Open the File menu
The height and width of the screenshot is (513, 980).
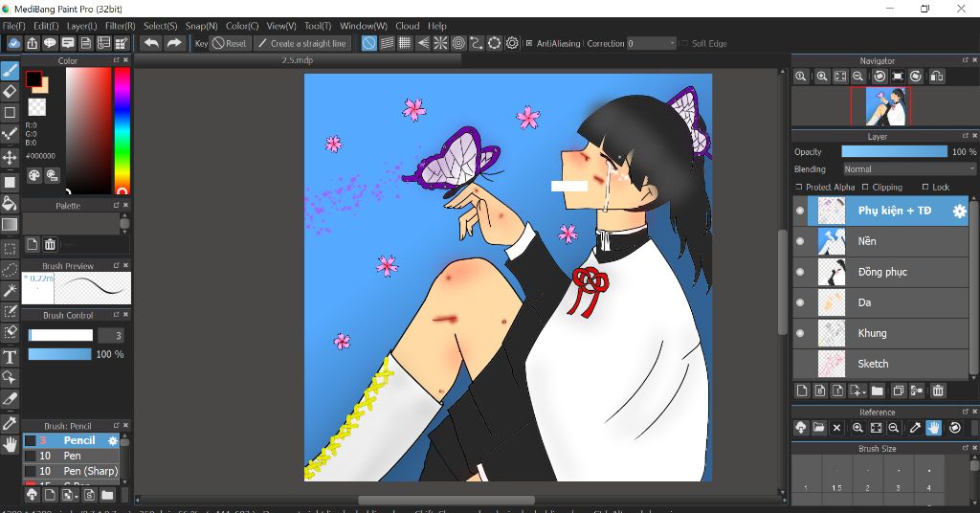coord(13,26)
